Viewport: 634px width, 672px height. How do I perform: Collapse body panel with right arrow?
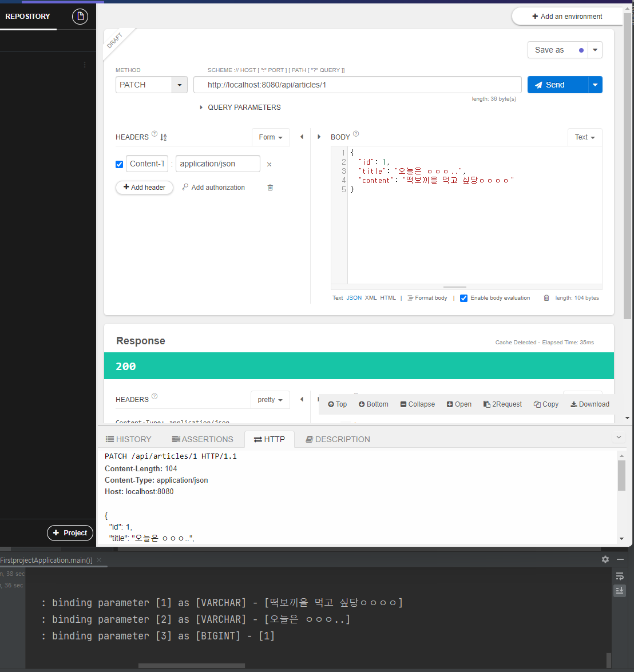[x=319, y=137]
